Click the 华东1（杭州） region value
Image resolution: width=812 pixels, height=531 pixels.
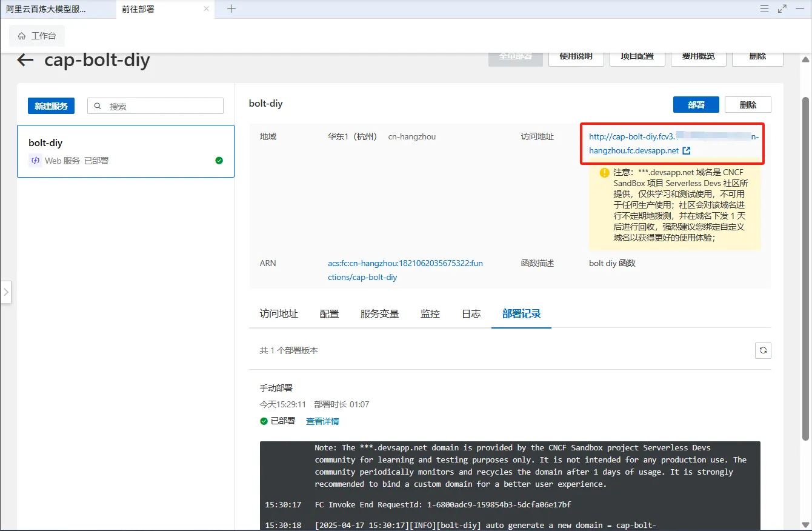coord(353,137)
